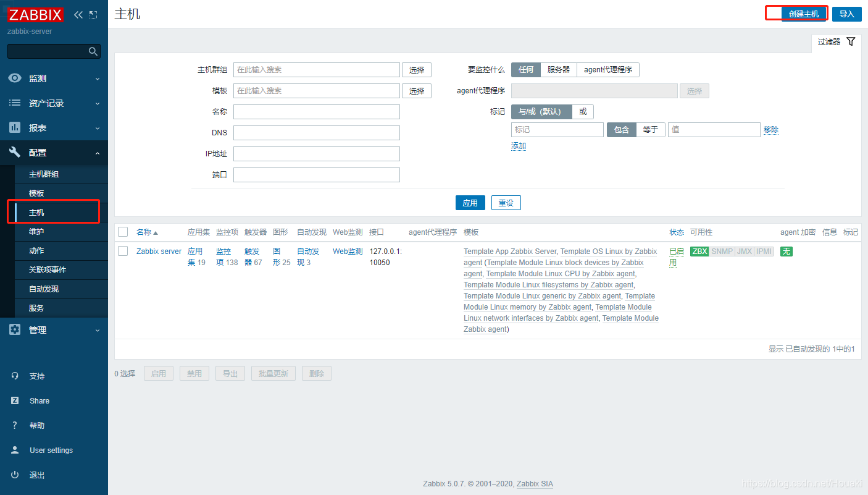Viewport: 868px width, 495px height.
Task: Click the User settings person icon
Action: [15, 450]
